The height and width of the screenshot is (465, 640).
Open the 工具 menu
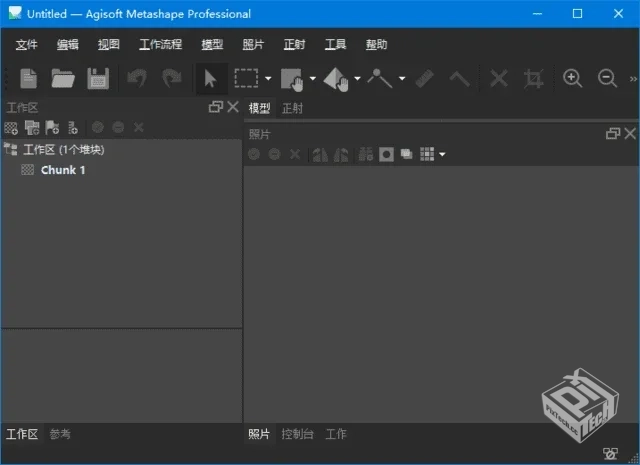click(336, 44)
